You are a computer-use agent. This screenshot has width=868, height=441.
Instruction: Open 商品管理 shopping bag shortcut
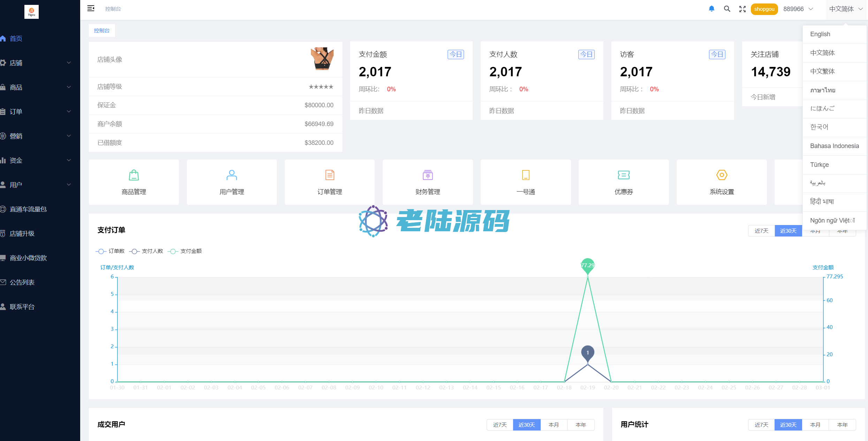point(134,175)
